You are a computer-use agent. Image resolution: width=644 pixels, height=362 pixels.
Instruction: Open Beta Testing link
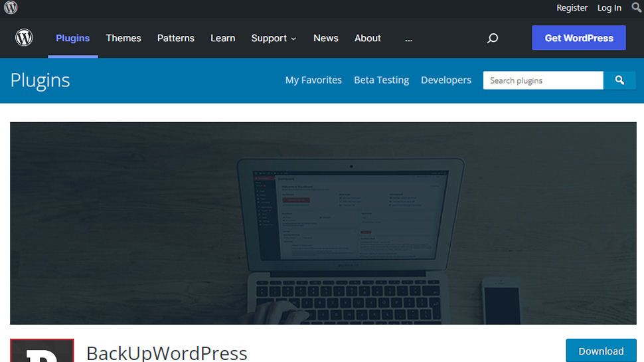(x=382, y=80)
